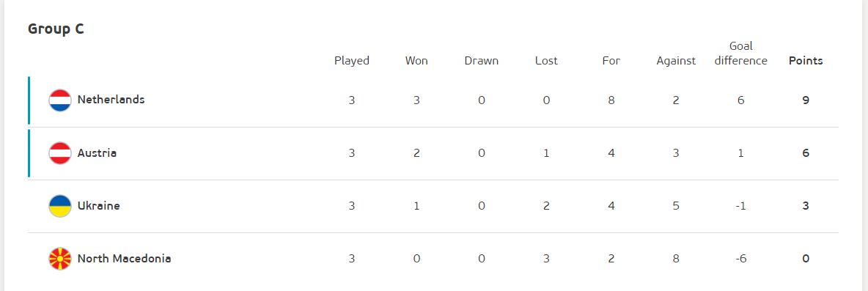Select the Goal difference column header
Viewport: 868px width, 291px height.
(x=740, y=54)
